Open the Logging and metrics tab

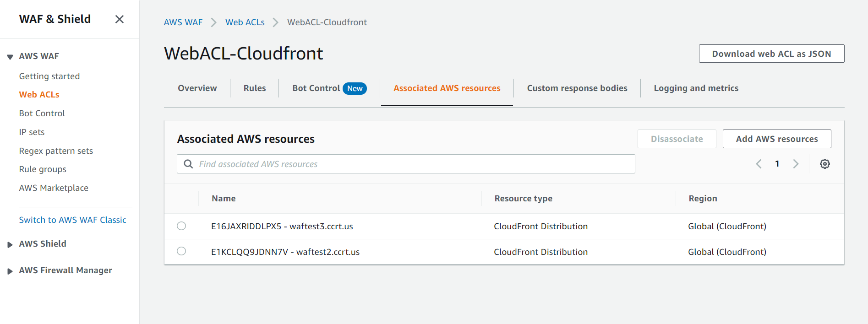pyautogui.click(x=696, y=88)
